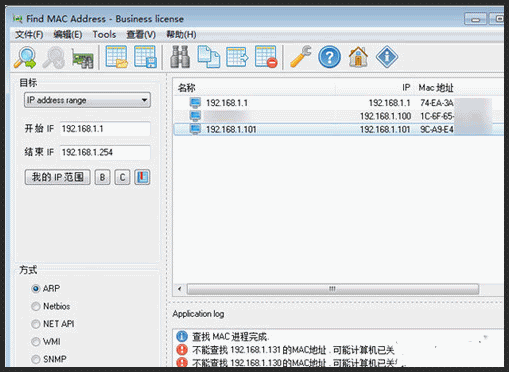
Task: Click the copy documents icon
Action: point(209,57)
